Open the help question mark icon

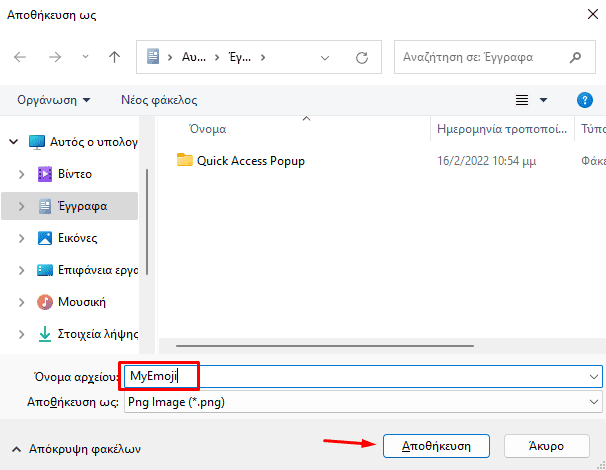click(x=586, y=100)
